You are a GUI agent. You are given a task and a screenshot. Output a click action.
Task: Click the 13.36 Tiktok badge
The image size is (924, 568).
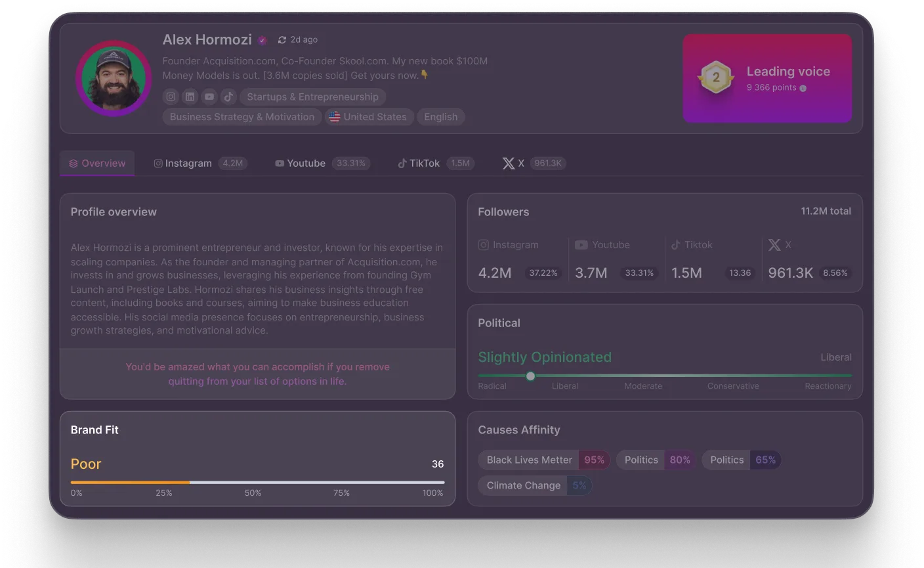(x=740, y=273)
